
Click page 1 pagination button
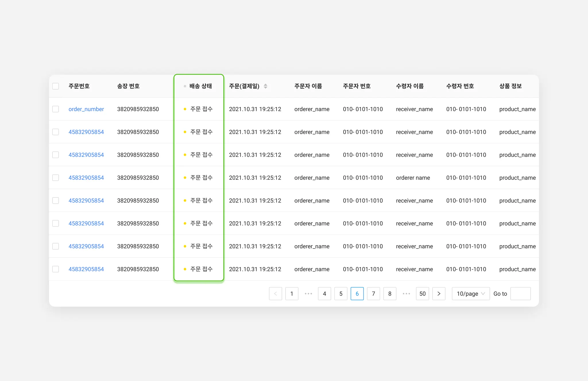tap(292, 293)
